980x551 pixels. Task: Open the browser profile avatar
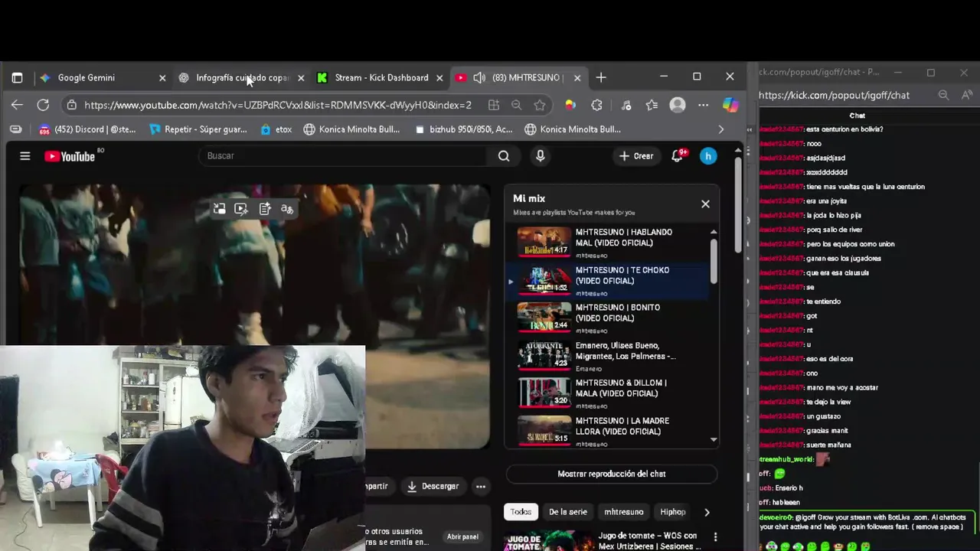click(x=678, y=105)
